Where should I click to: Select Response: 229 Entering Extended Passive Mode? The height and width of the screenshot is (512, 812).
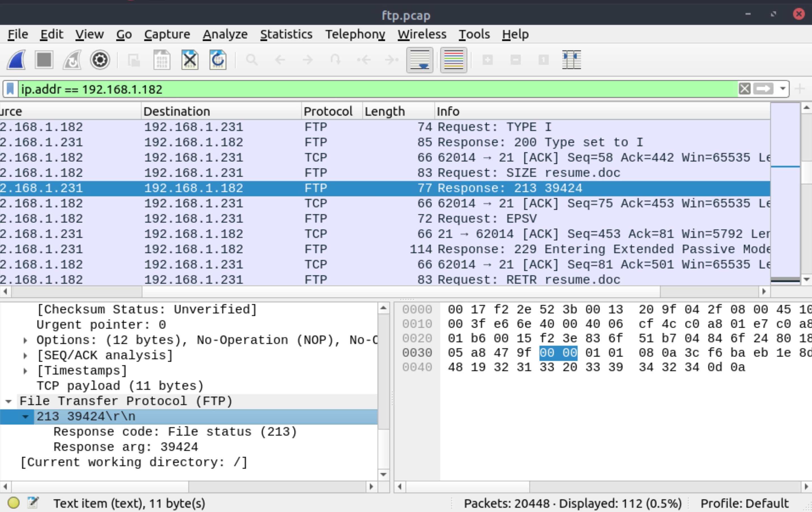point(385,249)
